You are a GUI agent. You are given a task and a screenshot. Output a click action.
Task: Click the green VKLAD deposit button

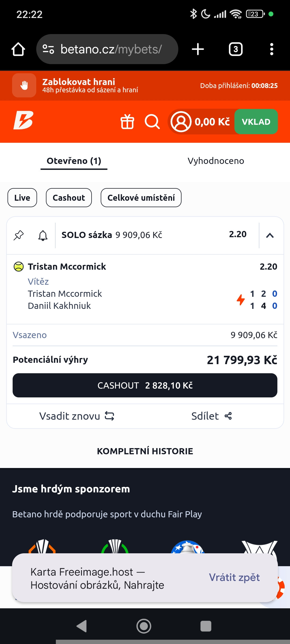tap(256, 122)
